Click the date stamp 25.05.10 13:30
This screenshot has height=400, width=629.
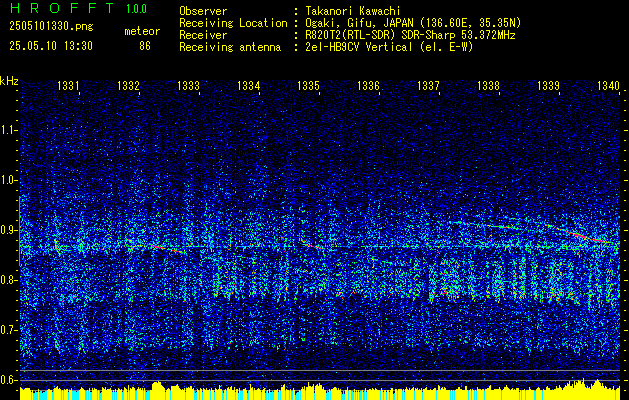tap(51, 46)
